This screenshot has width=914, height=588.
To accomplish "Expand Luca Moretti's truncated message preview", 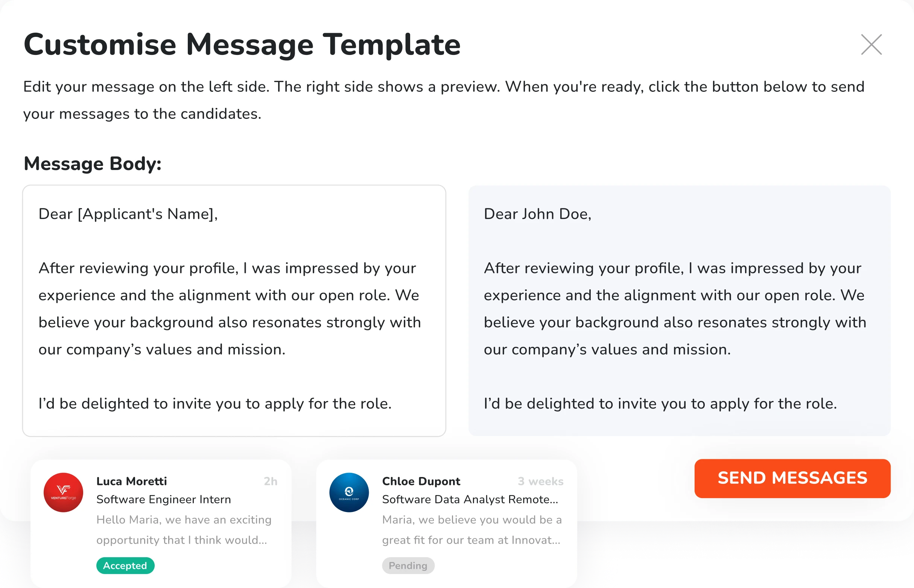I will pyautogui.click(x=184, y=530).
